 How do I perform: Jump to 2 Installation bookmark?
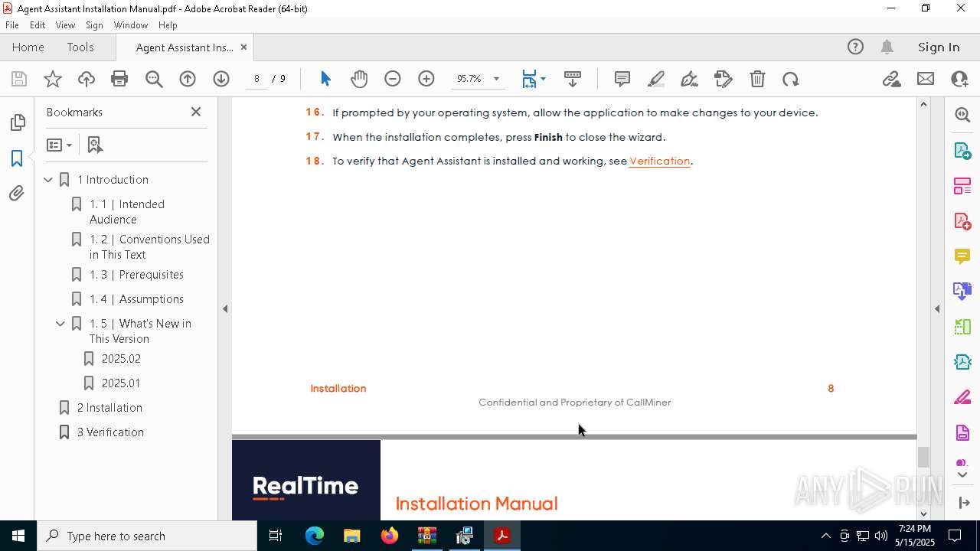109,408
